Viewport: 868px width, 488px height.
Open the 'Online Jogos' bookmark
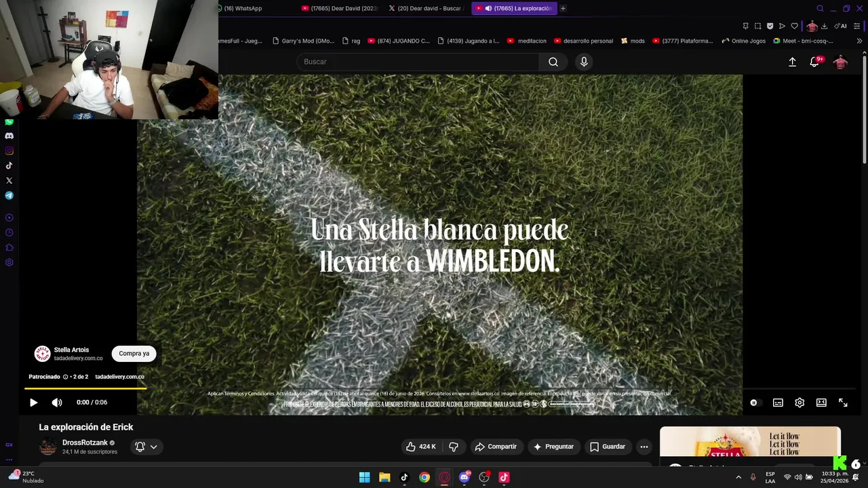pyautogui.click(x=743, y=41)
